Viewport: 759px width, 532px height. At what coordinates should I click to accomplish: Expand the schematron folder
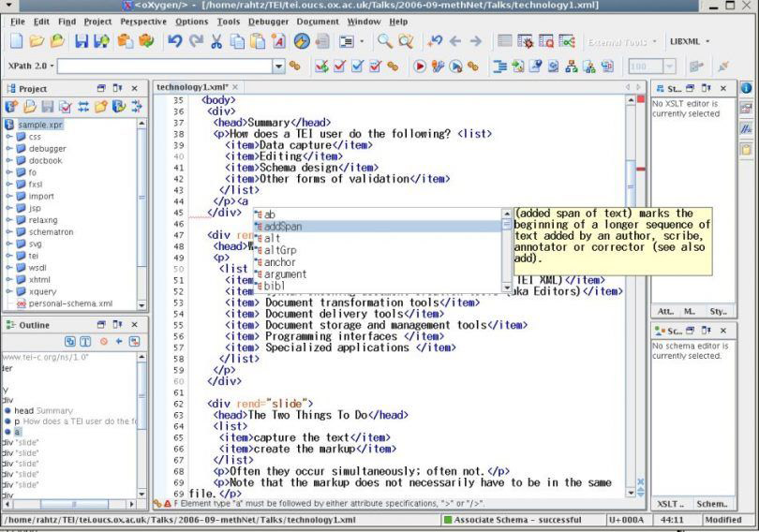click(x=8, y=232)
